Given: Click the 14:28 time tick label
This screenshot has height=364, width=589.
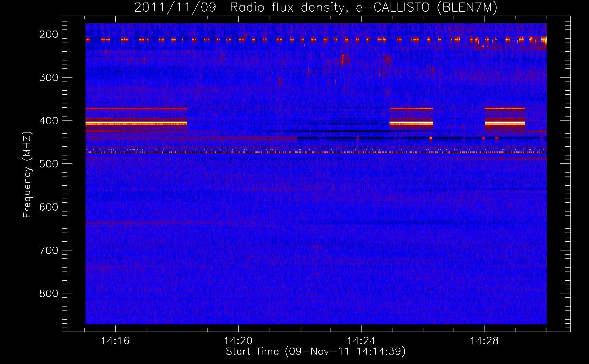Looking at the screenshot, I should point(485,341).
